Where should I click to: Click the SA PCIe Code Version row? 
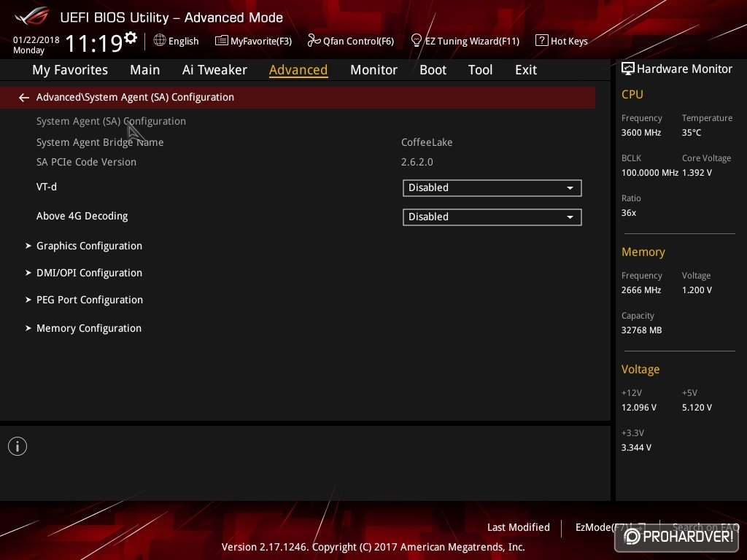click(x=86, y=162)
